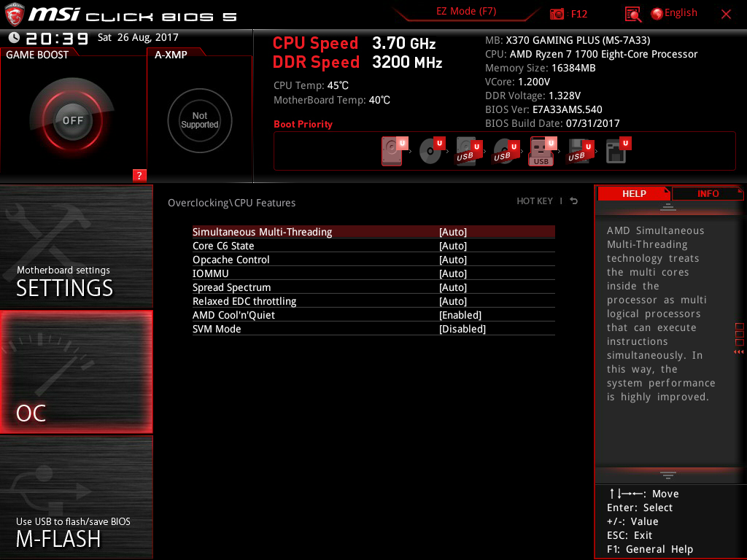Open Opcache Control [Auto] value
Viewport: 747px width, 560px height.
(452, 260)
